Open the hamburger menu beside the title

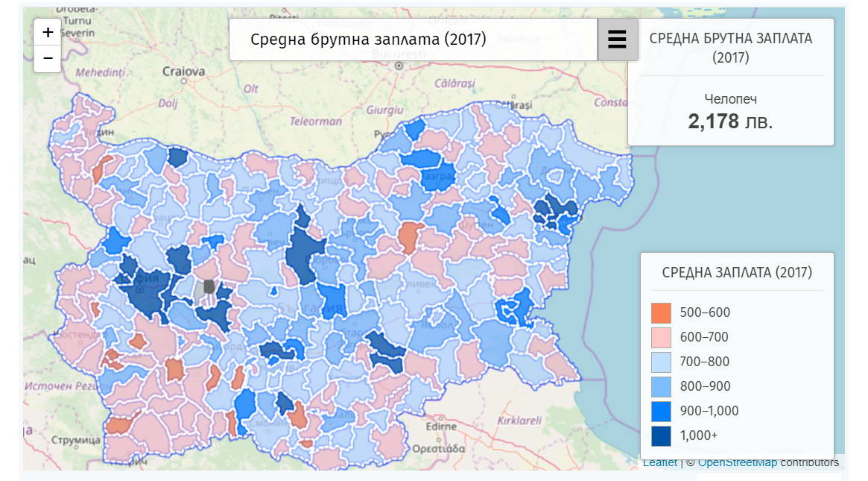point(617,40)
